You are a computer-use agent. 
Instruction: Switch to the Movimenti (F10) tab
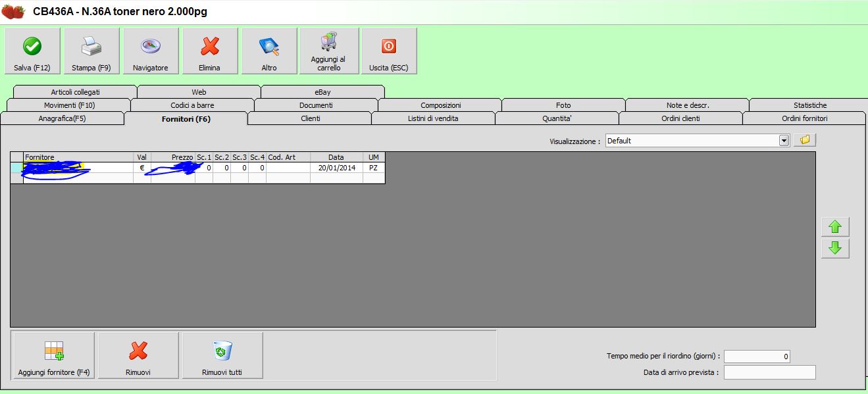tap(69, 105)
